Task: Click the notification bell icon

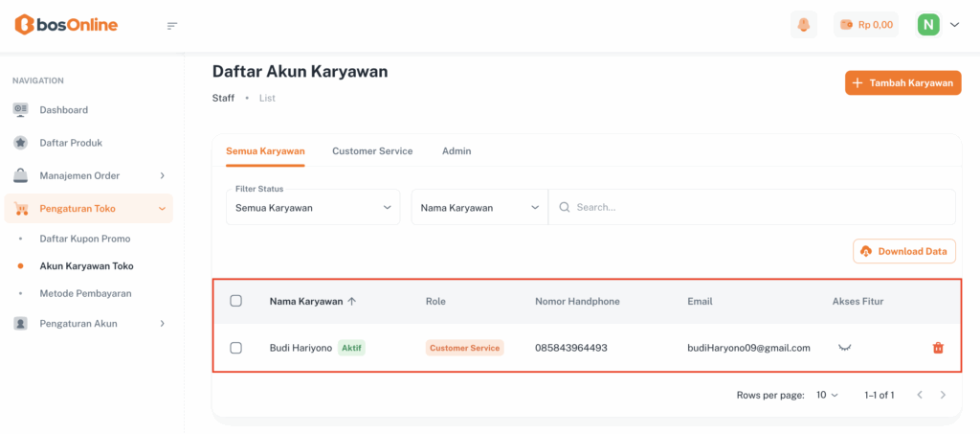Action: coord(804,25)
